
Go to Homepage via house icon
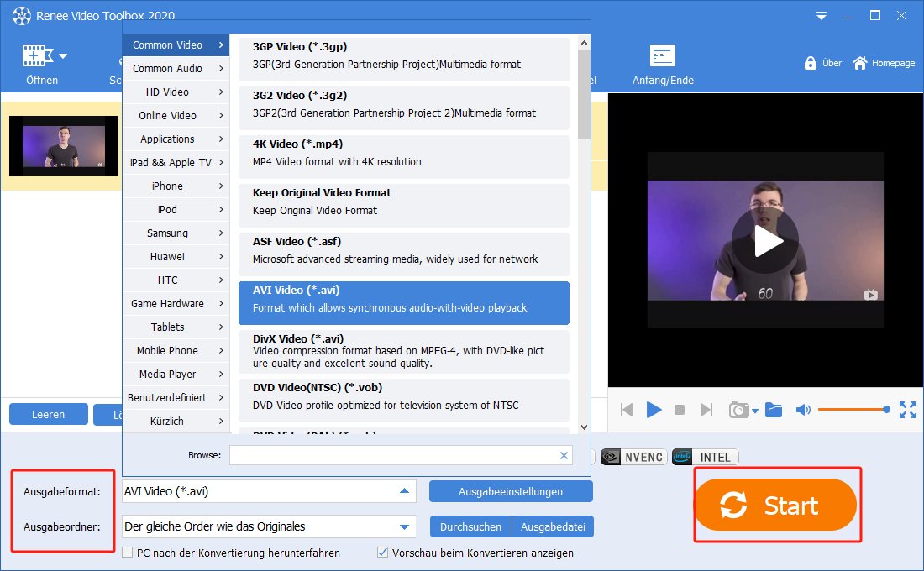click(860, 63)
